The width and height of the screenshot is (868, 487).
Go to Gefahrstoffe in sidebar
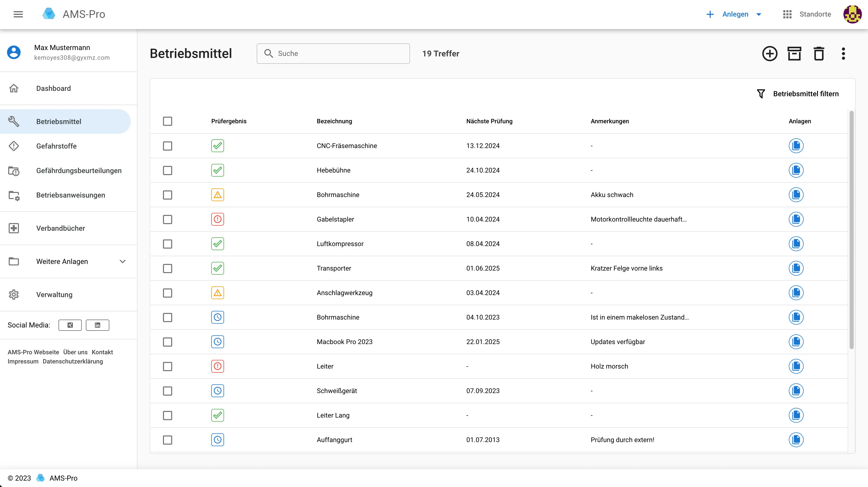click(56, 146)
